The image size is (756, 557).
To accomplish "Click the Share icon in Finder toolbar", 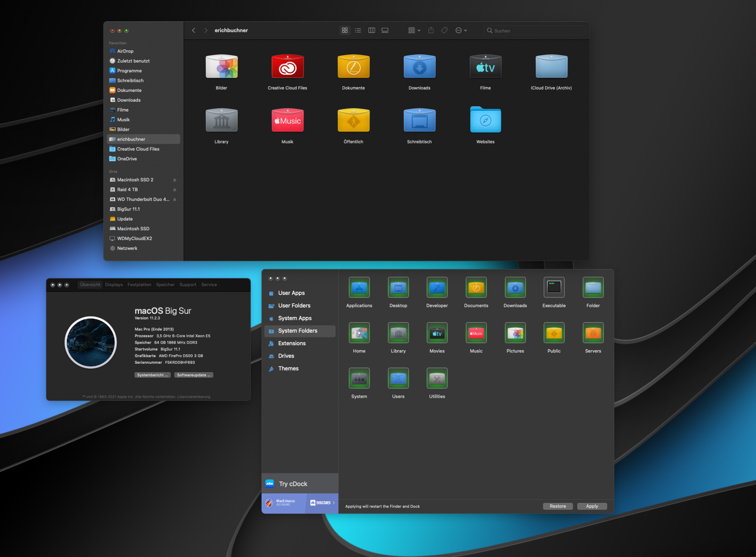I will (x=431, y=30).
